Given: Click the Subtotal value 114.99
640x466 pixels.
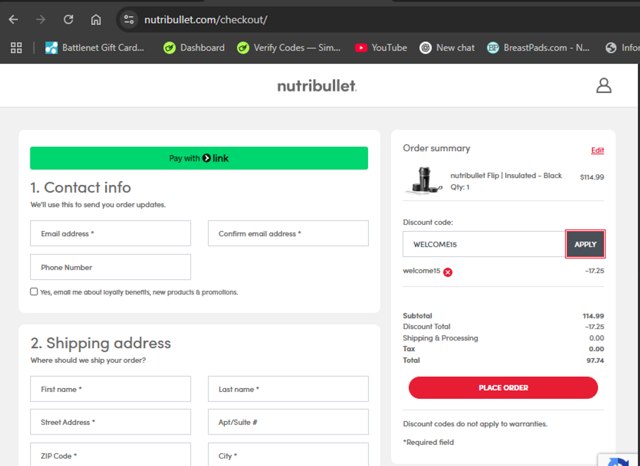Looking at the screenshot, I should pyautogui.click(x=593, y=316).
